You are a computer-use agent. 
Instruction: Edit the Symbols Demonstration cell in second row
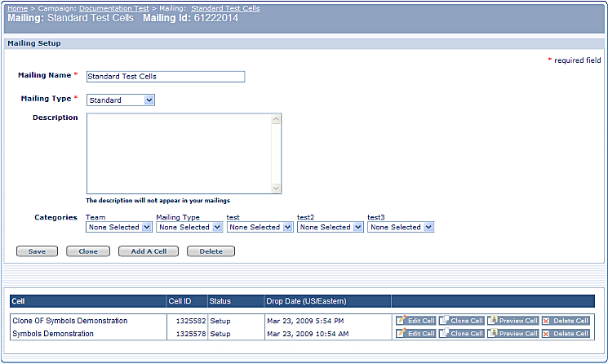[415, 334]
